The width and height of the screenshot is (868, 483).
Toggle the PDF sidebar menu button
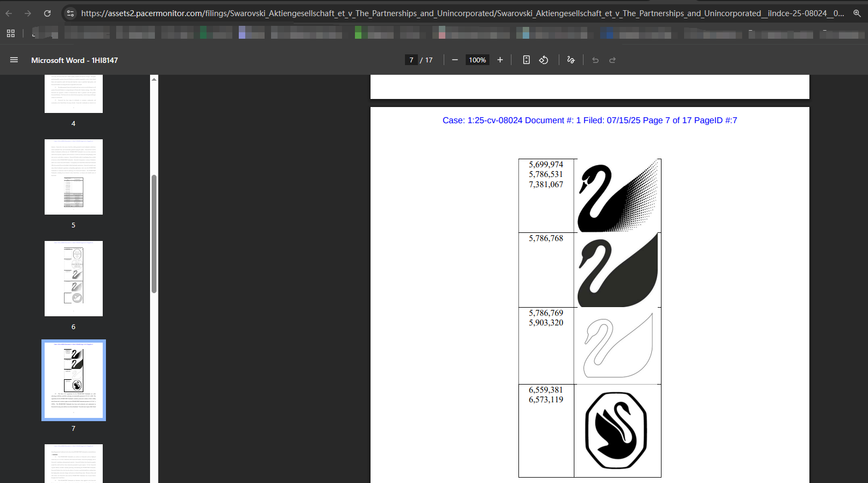pos(14,60)
